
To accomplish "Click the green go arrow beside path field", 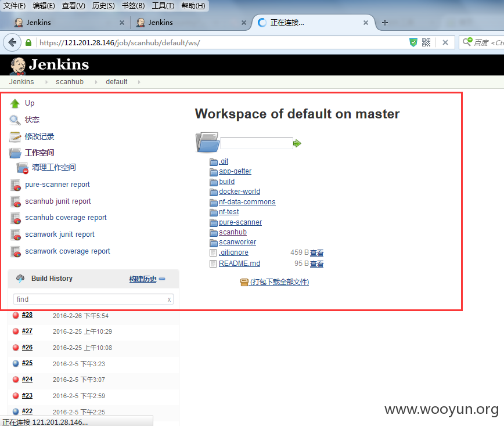I will pyautogui.click(x=297, y=143).
